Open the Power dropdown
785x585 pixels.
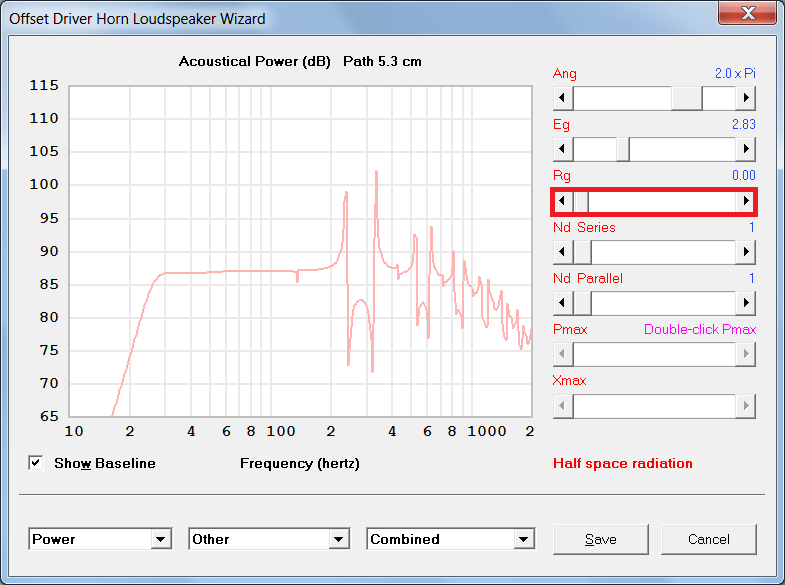click(x=100, y=539)
